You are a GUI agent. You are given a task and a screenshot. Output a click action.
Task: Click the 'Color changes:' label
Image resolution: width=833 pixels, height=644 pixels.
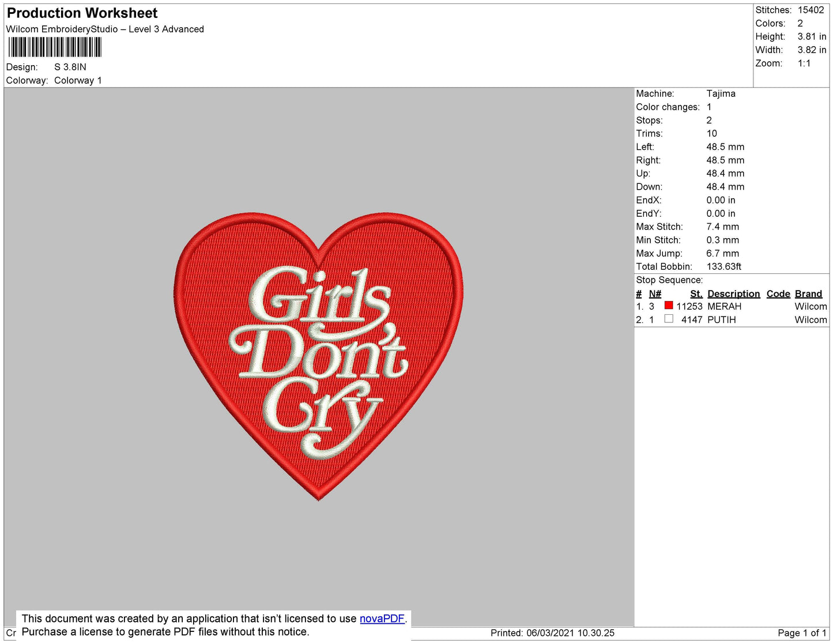pyautogui.click(x=668, y=107)
